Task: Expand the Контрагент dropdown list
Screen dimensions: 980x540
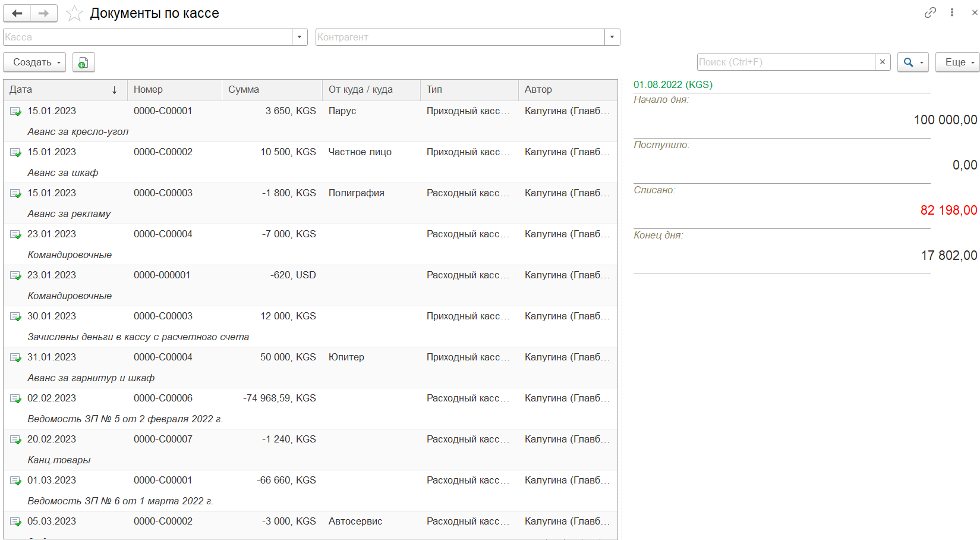Action: (612, 37)
